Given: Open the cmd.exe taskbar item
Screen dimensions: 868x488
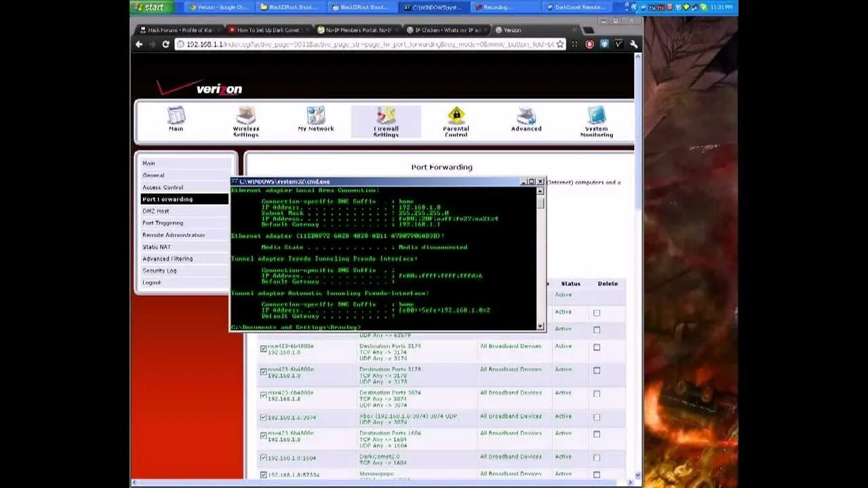Looking at the screenshot, I should (434, 7).
